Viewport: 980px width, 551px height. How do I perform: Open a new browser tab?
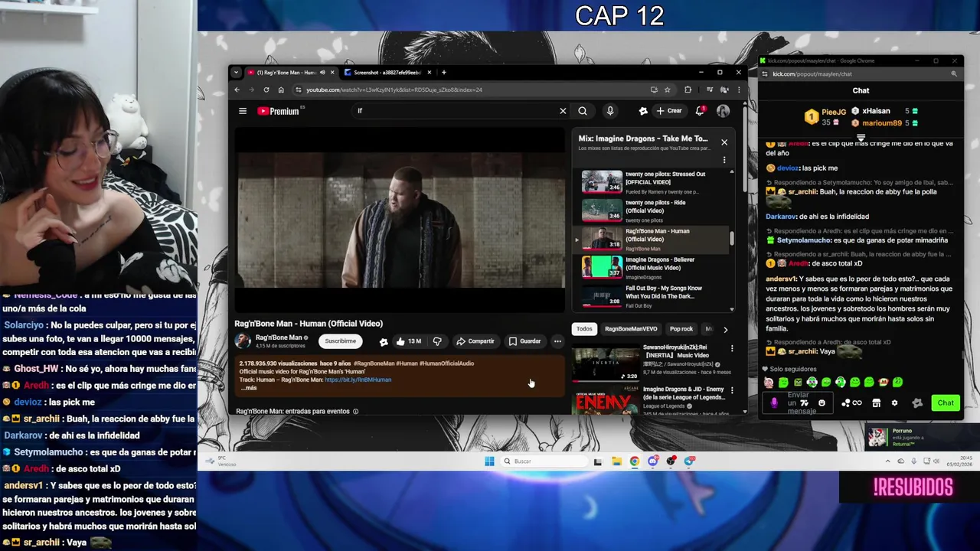[x=444, y=73]
